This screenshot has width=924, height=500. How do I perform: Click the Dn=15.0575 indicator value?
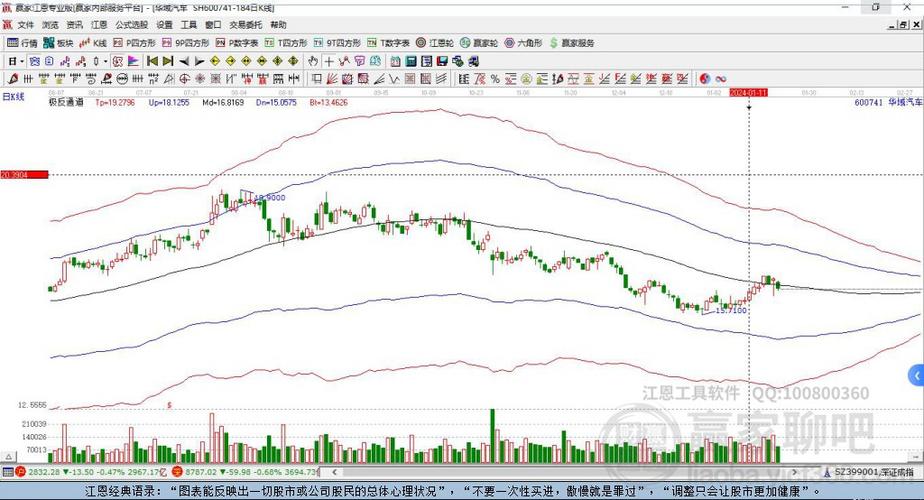pyautogui.click(x=276, y=103)
